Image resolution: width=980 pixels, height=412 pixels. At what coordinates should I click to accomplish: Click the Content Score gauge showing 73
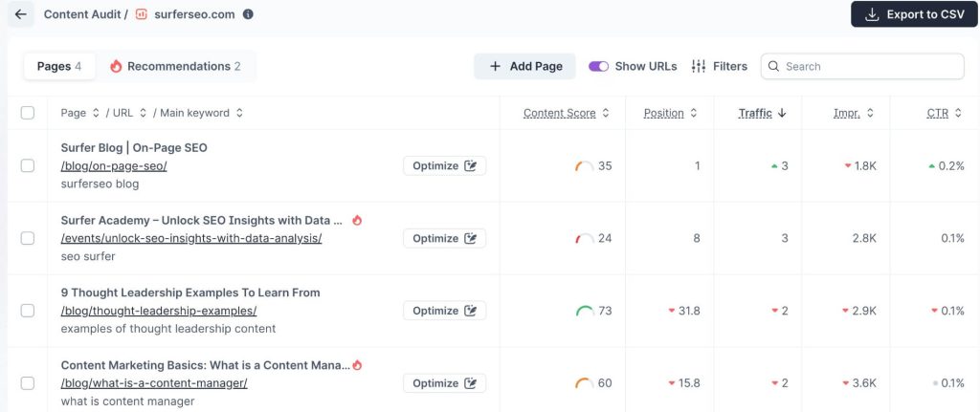pyautogui.click(x=584, y=311)
